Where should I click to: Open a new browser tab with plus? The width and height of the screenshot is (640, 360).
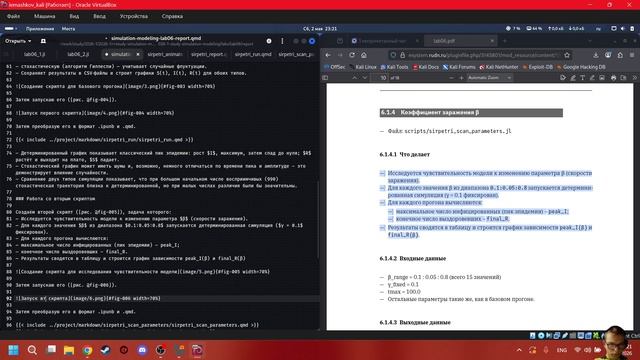tap(504, 41)
